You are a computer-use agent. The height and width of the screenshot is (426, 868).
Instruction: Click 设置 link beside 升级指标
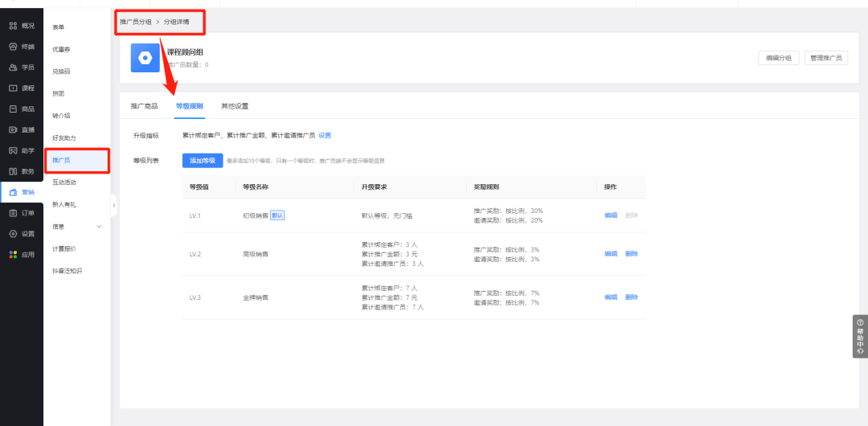click(x=325, y=136)
